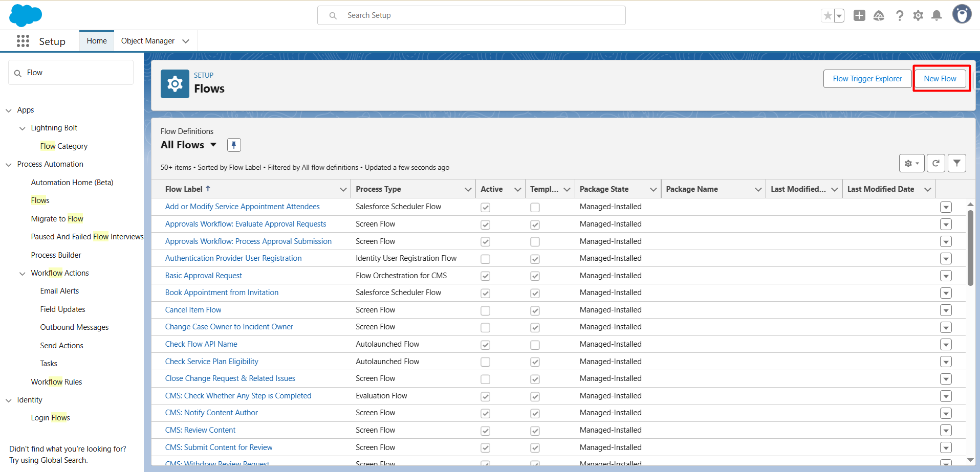980x472 pixels.
Task: Click the Favorites star icon
Action: click(x=827, y=16)
